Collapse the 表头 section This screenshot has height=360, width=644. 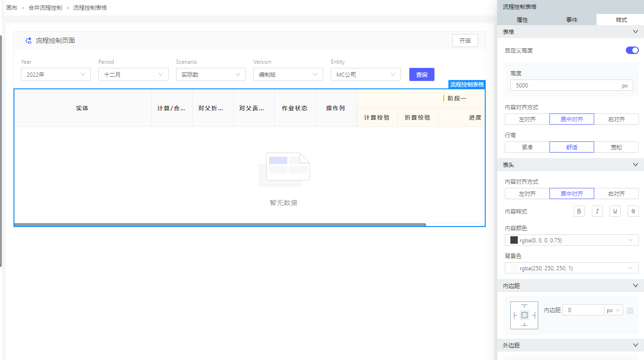click(636, 165)
